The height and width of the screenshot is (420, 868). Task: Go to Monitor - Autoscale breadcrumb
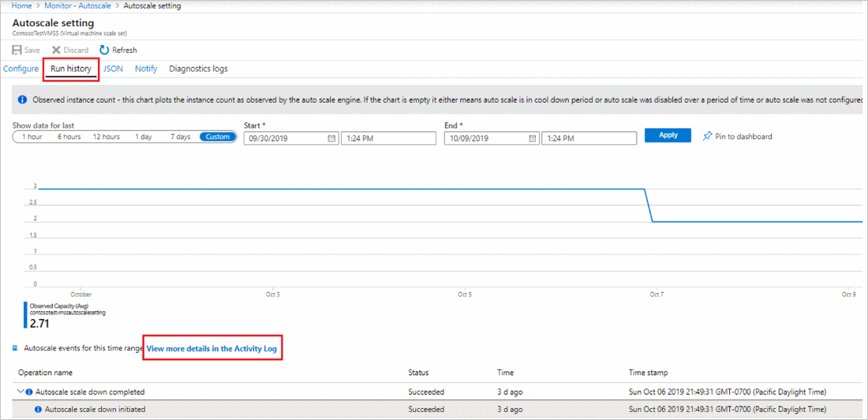point(77,6)
